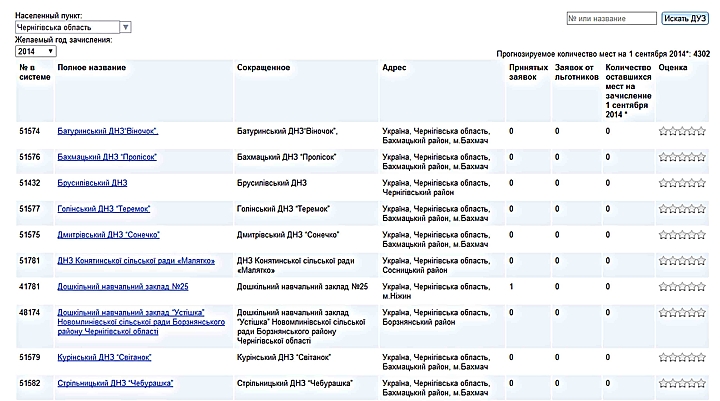Image resolution: width=720 pixels, height=401 pixels.
Task: Open the Батуринський ДНЗ 'Віночок' link
Action: tap(108, 131)
